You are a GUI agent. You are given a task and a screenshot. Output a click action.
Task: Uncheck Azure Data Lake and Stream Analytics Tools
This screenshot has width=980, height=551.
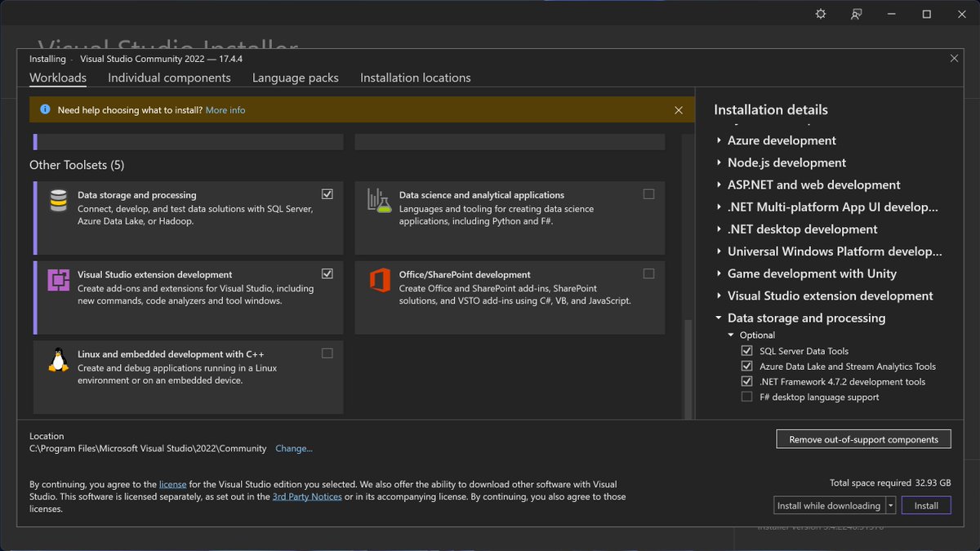(746, 367)
